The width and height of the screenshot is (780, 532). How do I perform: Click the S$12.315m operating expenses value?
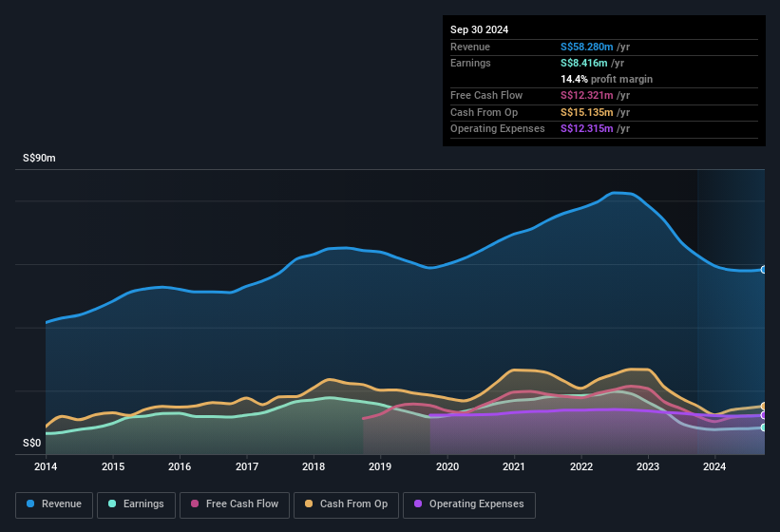tap(586, 128)
